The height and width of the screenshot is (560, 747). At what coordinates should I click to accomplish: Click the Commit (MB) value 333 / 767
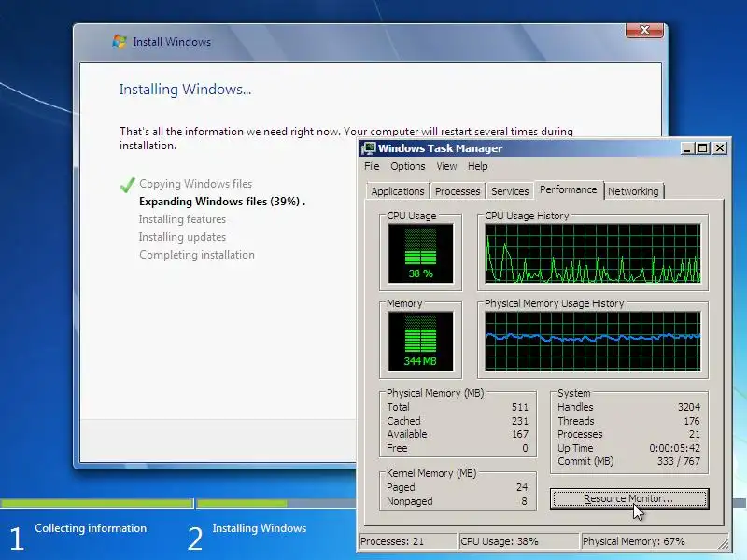click(679, 461)
